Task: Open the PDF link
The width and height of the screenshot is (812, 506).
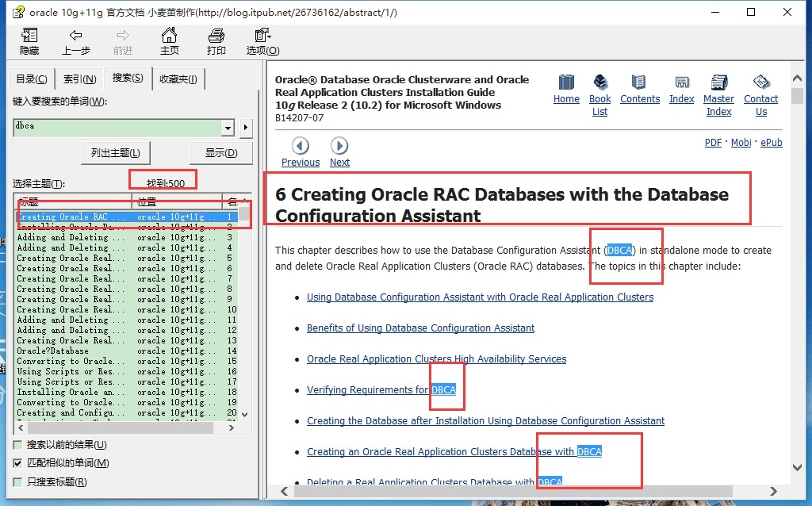Action: click(x=713, y=143)
